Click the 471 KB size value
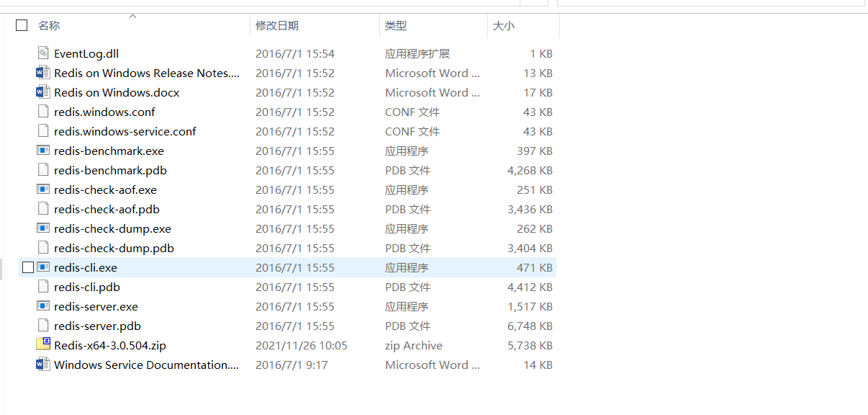The image size is (868, 415). [x=535, y=267]
